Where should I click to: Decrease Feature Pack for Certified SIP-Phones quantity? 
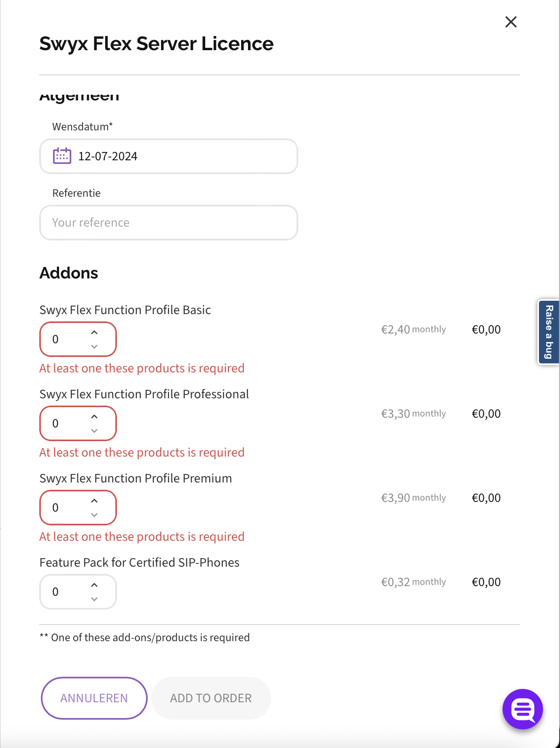pos(94,599)
